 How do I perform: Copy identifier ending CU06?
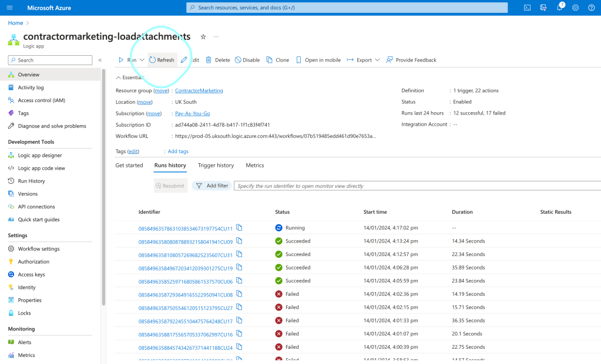[x=239, y=281]
